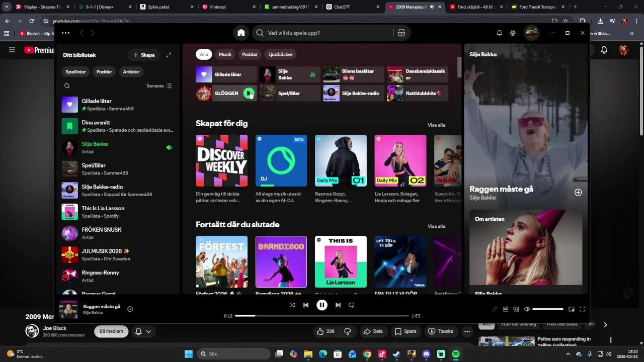Pause the current song
644x362 pixels.
[322, 305]
